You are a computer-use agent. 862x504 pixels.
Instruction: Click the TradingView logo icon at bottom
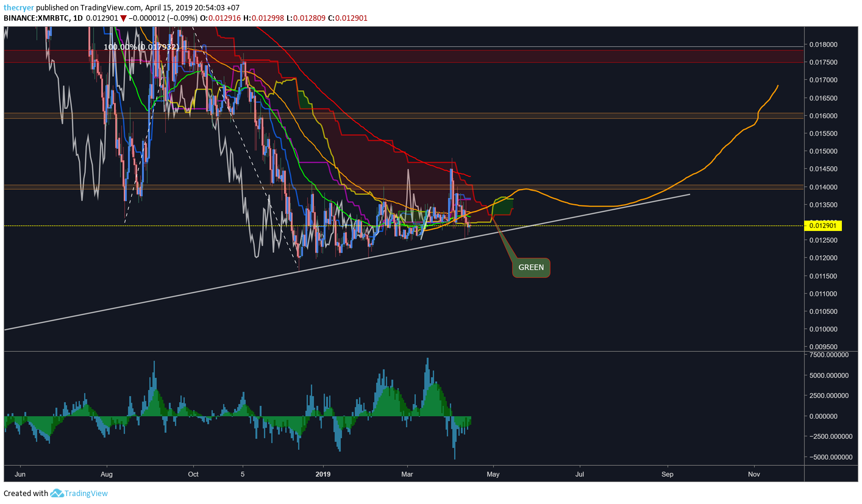[57, 493]
